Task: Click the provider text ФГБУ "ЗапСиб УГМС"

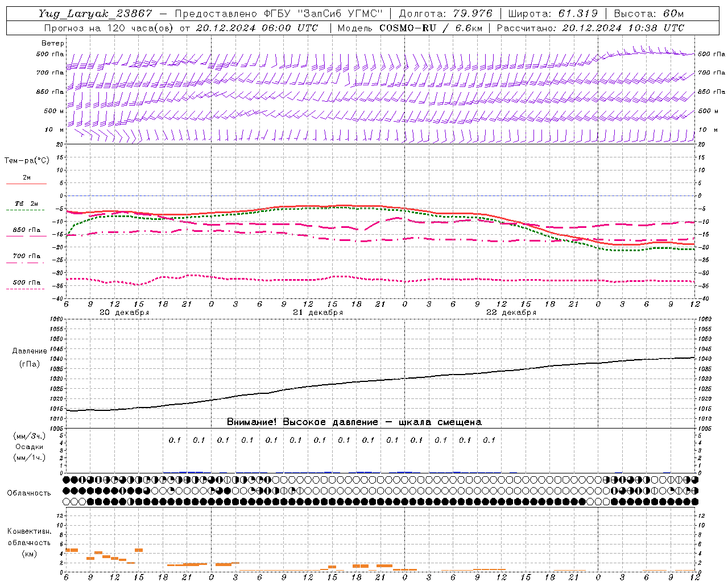Action: click(x=324, y=14)
